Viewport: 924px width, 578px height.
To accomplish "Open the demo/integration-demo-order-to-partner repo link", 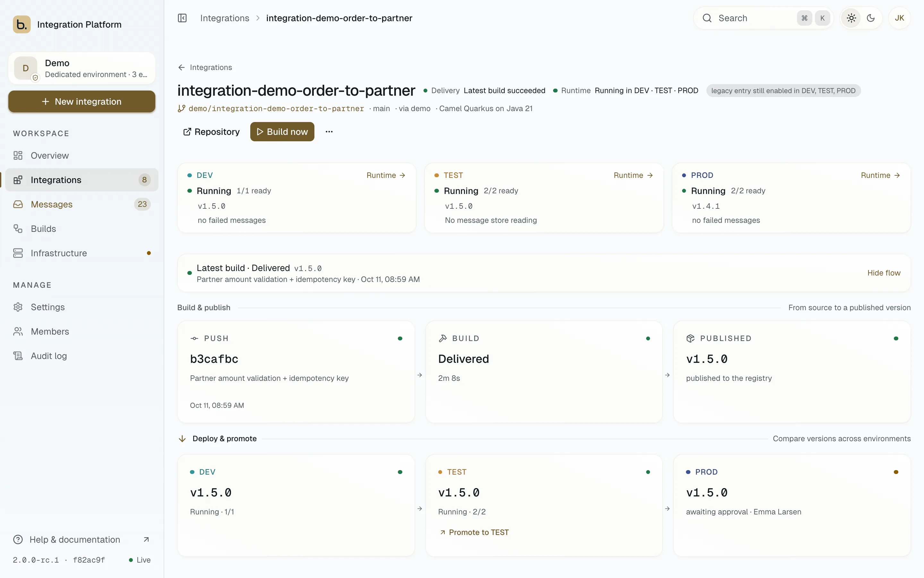I will click(271, 109).
